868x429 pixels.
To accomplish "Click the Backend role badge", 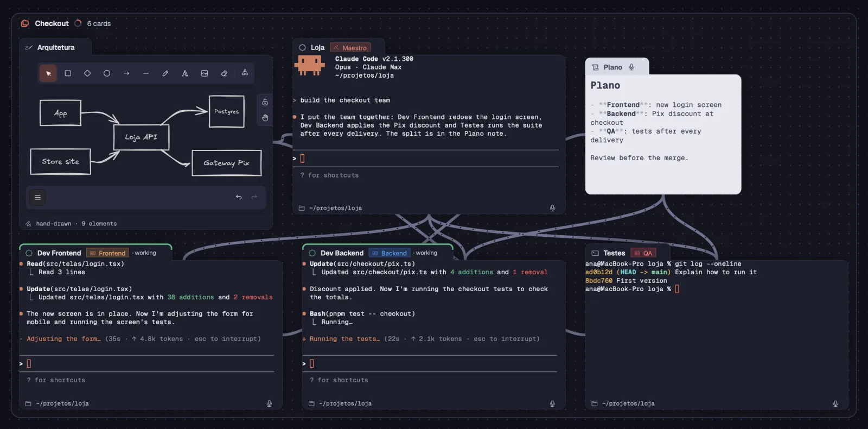I will coord(390,253).
